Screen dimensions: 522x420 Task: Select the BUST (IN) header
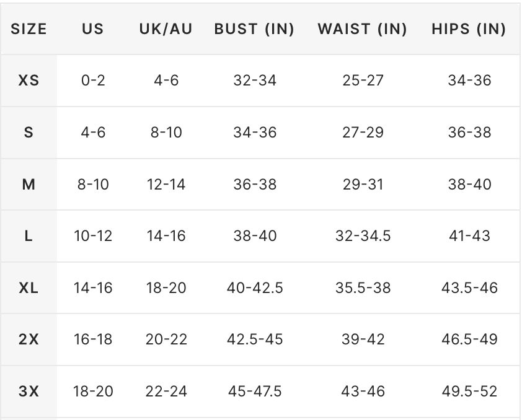point(254,29)
